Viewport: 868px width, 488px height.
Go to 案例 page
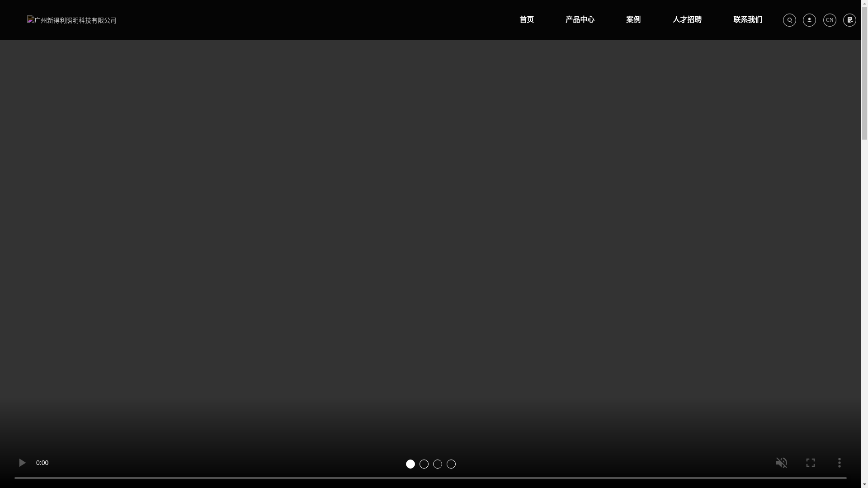633,19
